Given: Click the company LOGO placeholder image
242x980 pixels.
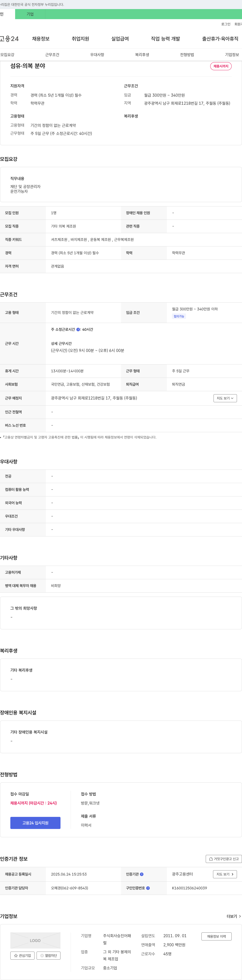Looking at the screenshot, I should click(35, 940).
